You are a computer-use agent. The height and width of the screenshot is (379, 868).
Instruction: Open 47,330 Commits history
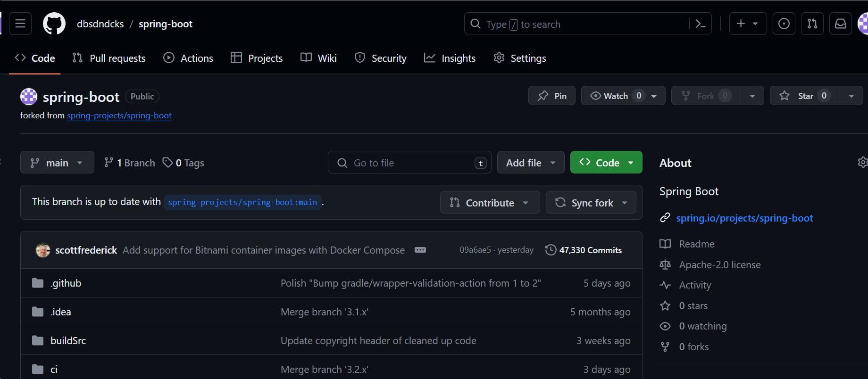(584, 250)
